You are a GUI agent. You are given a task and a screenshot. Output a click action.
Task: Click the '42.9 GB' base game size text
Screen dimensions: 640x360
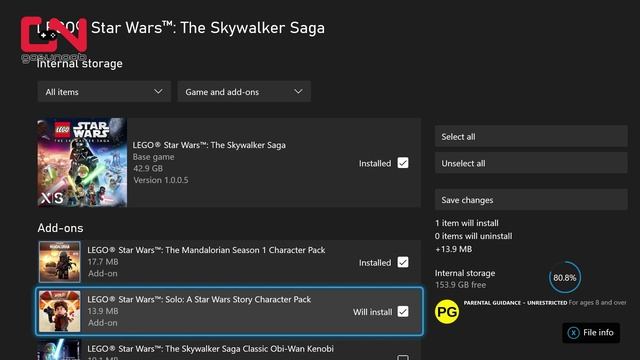(x=148, y=168)
